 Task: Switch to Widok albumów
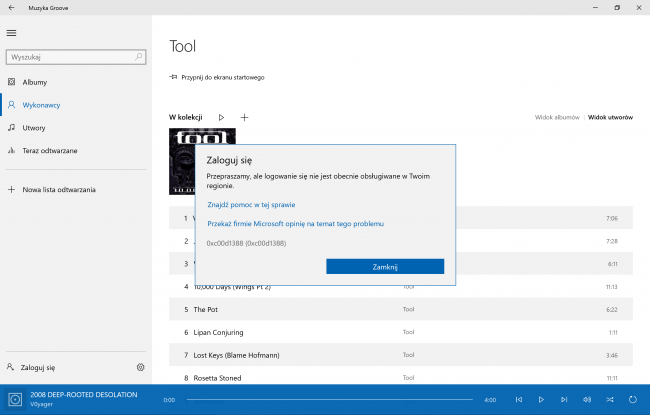click(557, 117)
